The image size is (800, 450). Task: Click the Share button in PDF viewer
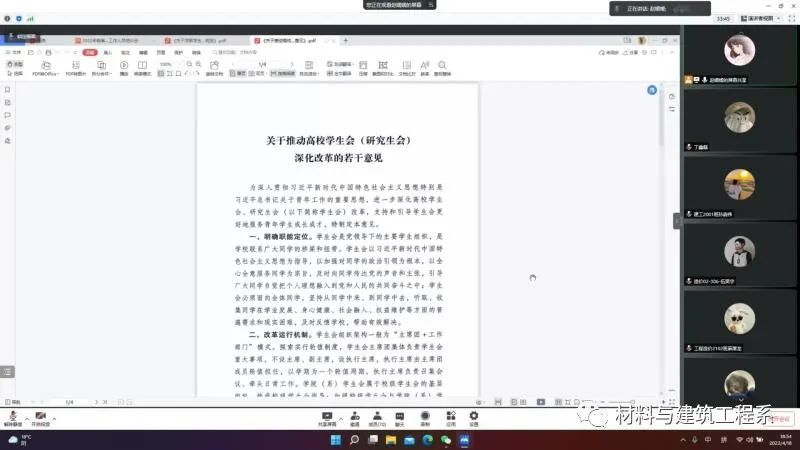coord(631,53)
